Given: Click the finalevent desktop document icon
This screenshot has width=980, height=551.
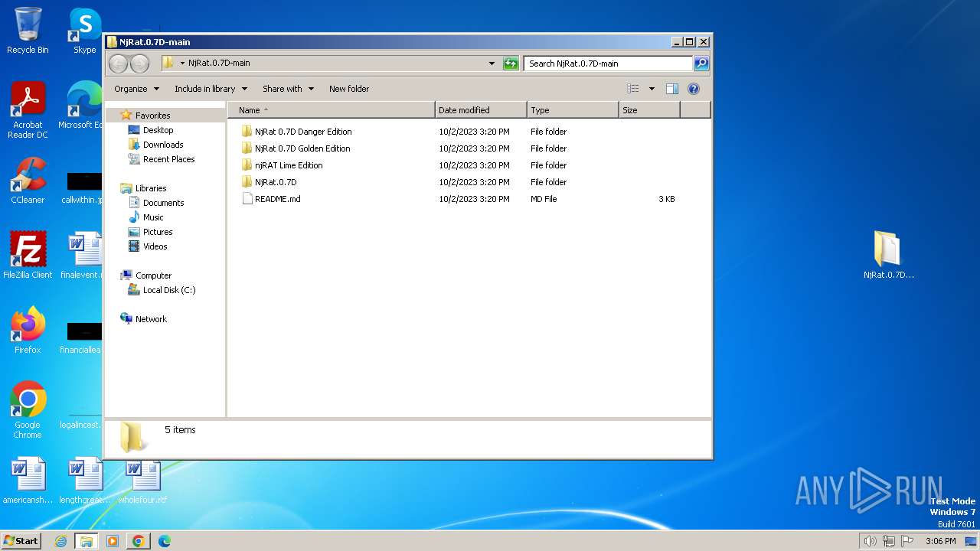Looking at the screenshot, I should 83,256.
